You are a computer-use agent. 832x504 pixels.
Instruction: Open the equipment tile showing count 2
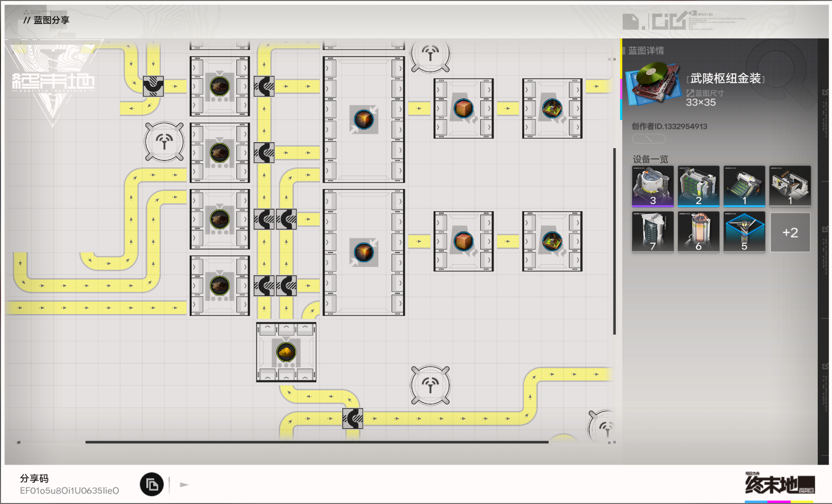click(x=699, y=187)
